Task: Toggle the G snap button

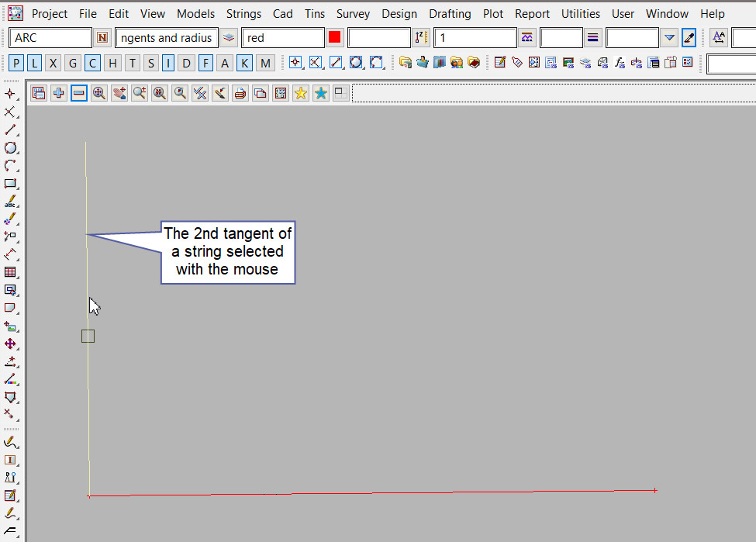Action: click(x=72, y=64)
